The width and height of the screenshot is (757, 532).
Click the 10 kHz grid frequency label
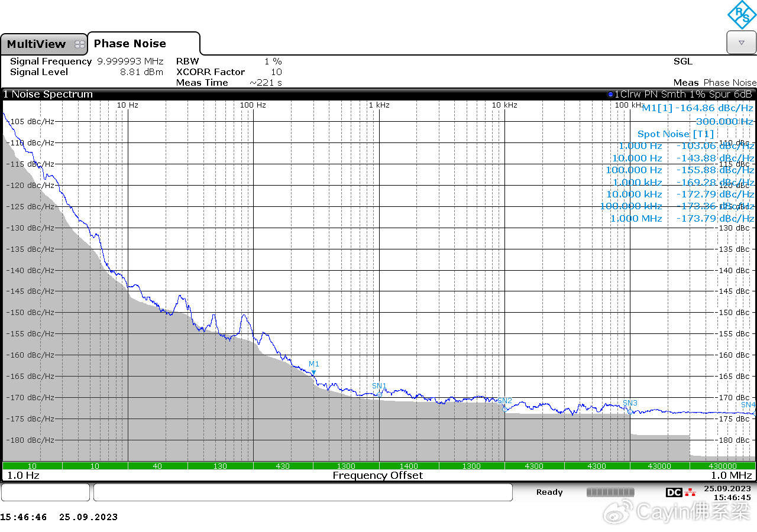point(504,105)
